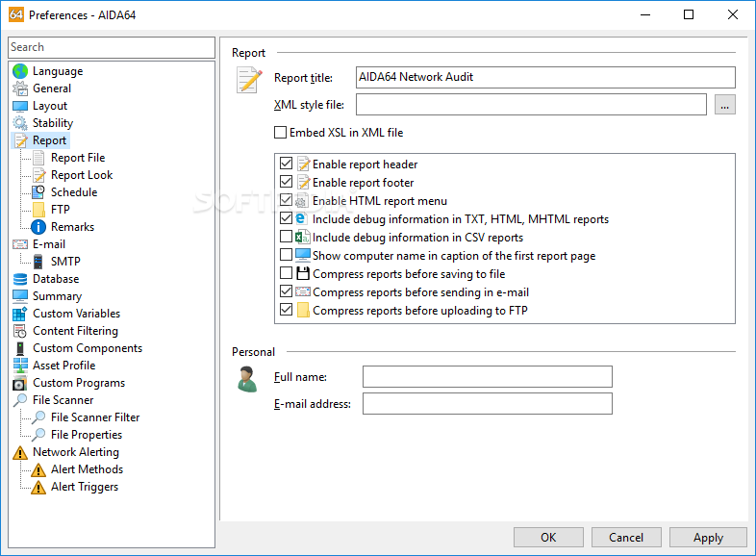
Task: Uncheck Enable report header
Action: (x=286, y=163)
